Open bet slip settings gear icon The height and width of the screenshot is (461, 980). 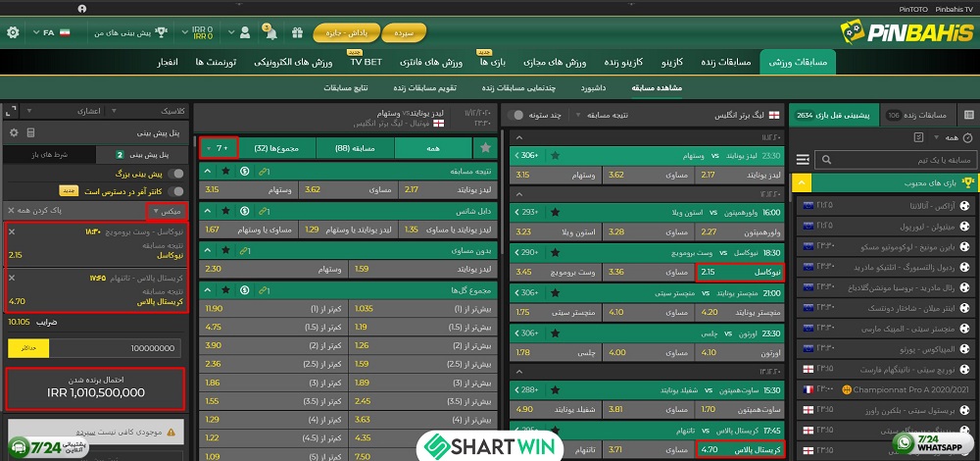click(13, 132)
